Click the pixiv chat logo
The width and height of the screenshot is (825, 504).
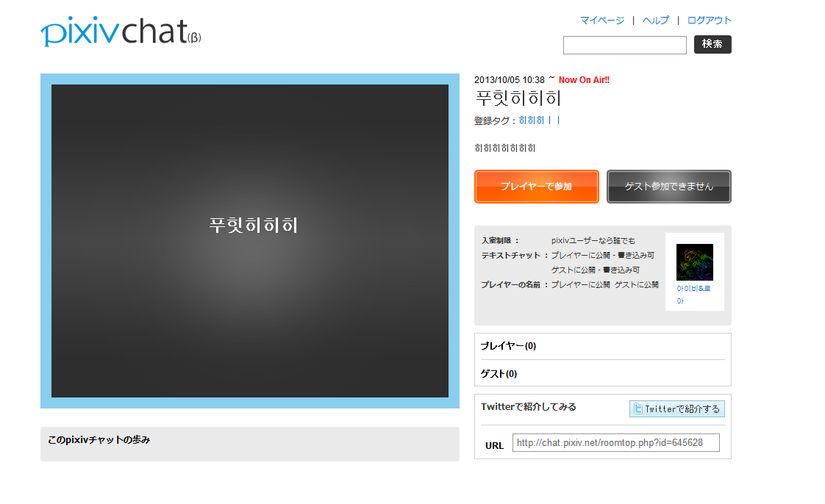(x=121, y=32)
